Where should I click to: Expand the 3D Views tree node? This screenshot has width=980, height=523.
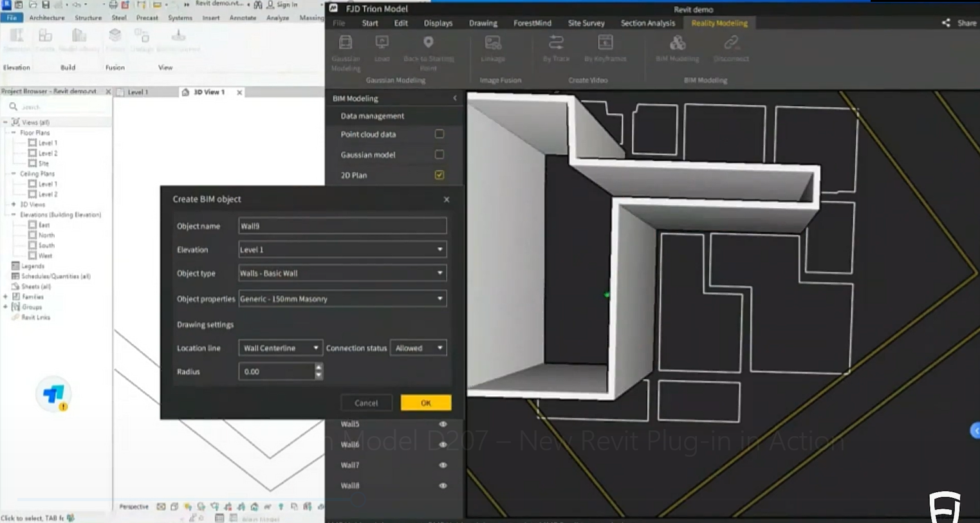pos(14,205)
